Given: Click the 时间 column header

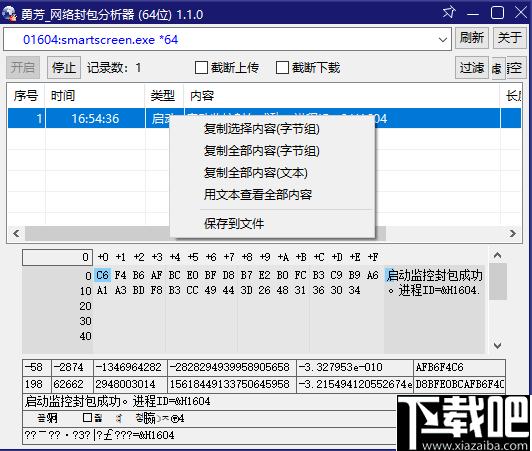Looking at the screenshot, I should (x=95, y=96).
